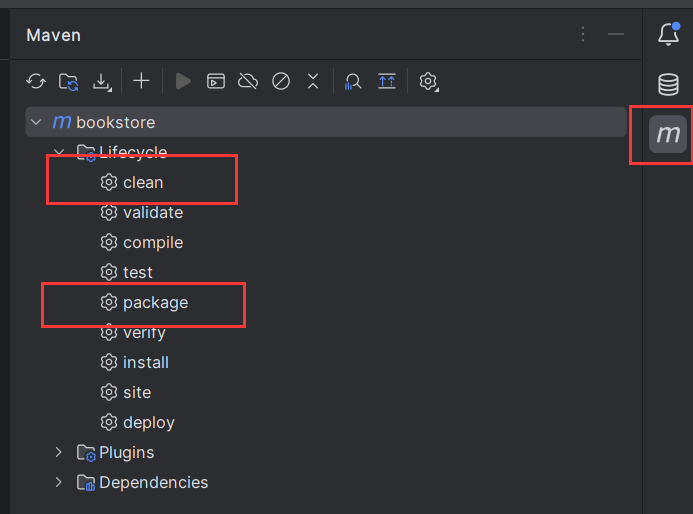Add a Maven project with plus icon
This screenshot has height=514, width=693.
click(x=141, y=81)
